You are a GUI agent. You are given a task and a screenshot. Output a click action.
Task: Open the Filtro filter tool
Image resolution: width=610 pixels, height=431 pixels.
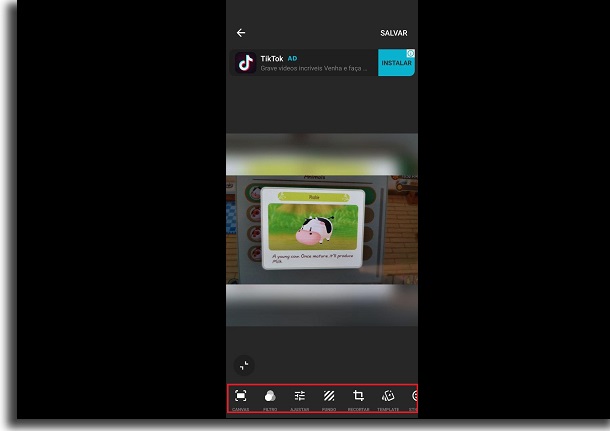click(270, 399)
